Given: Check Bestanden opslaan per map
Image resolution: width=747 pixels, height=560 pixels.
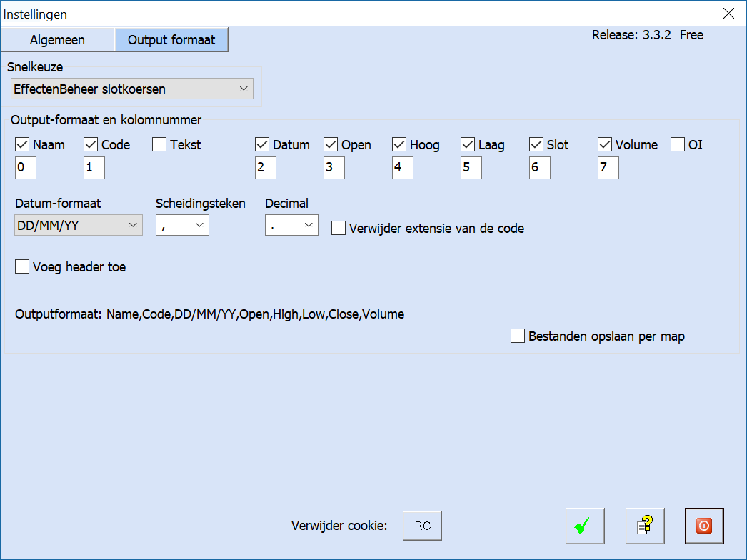Looking at the screenshot, I should (x=518, y=336).
